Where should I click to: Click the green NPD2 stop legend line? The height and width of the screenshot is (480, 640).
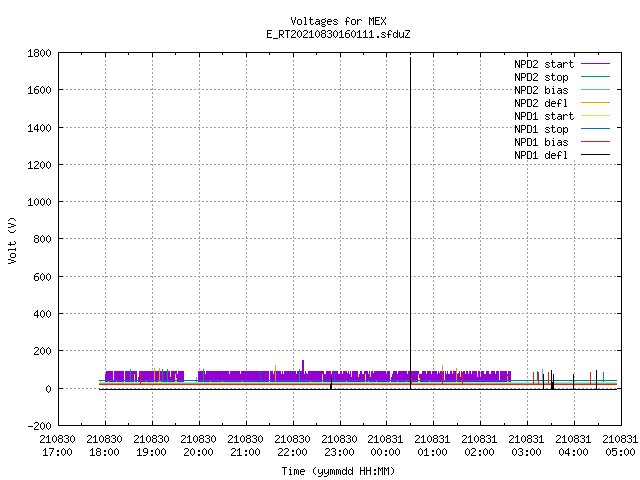595,76
